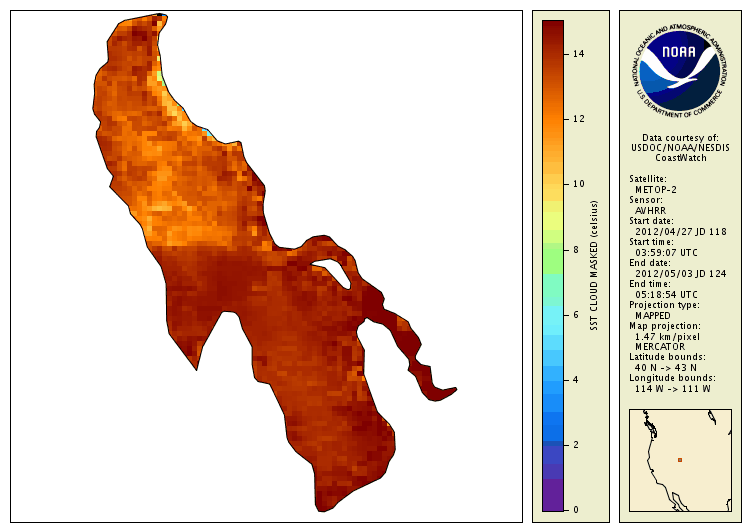Click the SST color scale bar

click(x=553, y=266)
